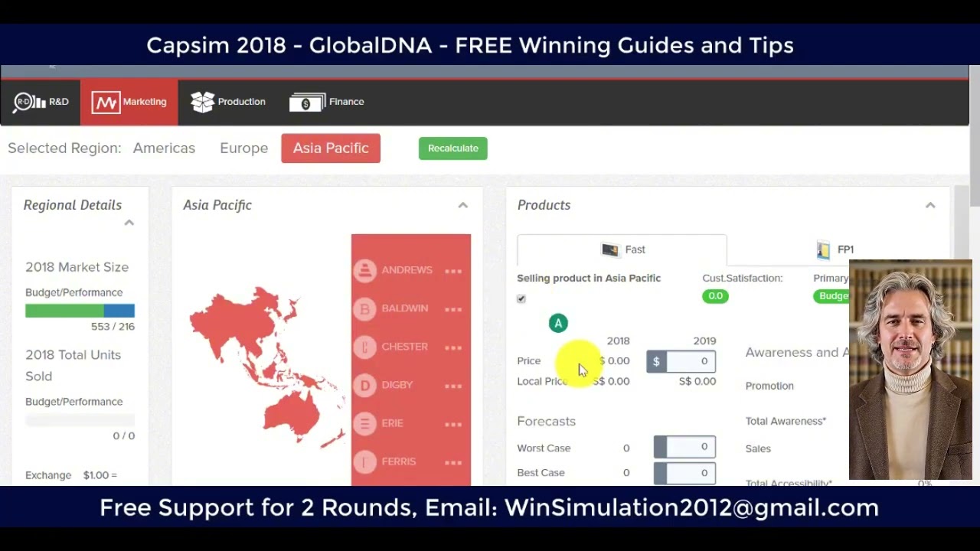Viewport: 980px width, 551px height.
Task: Click the Local Price S$ 0.00 value for 2019
Action: pos(697,381)
